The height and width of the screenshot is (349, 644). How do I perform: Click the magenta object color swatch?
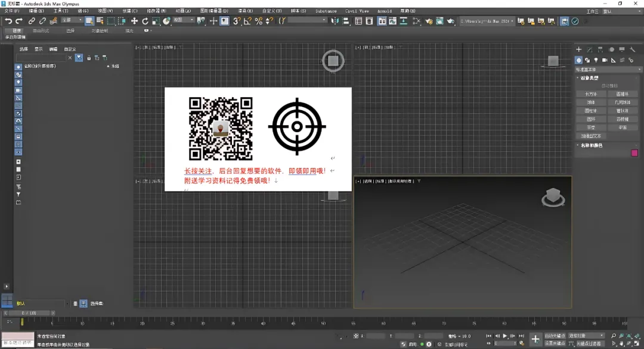click(634, 153)
